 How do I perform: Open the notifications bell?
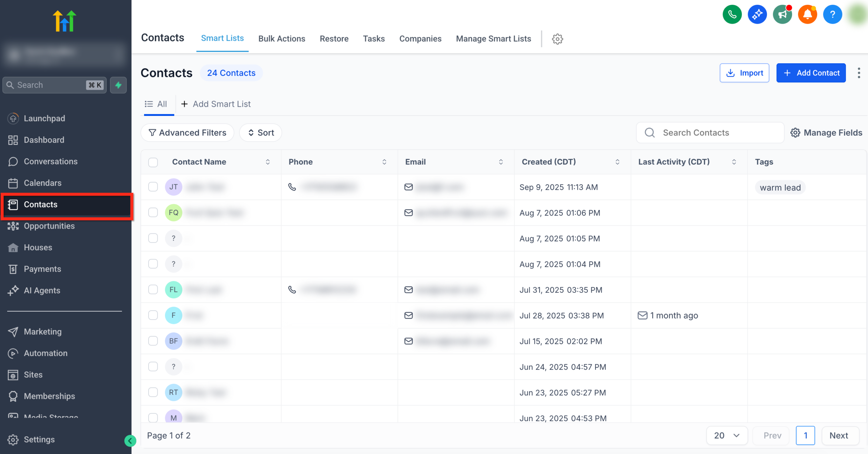click(x=807, y=14)
